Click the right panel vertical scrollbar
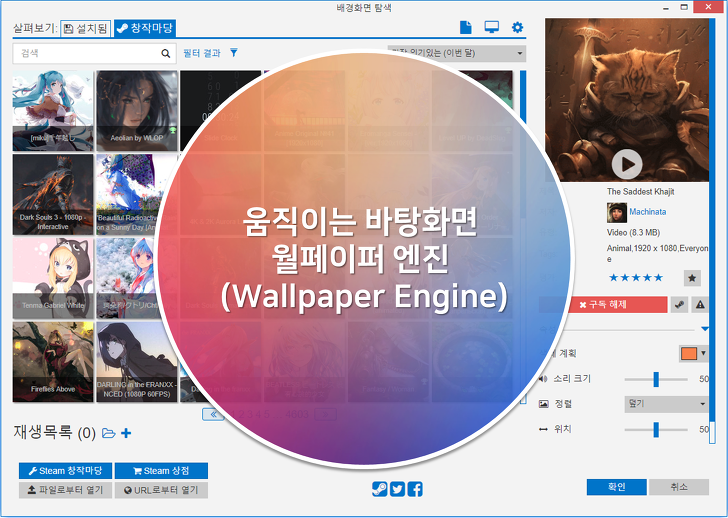This screenshot has width=728, height=518. (x=713, y=232)
